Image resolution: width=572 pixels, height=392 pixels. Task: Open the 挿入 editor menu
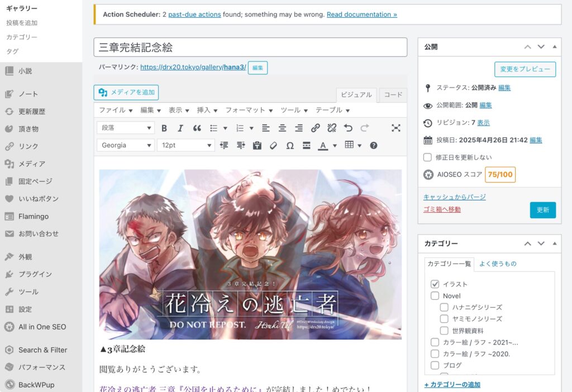tap(207, 110)
